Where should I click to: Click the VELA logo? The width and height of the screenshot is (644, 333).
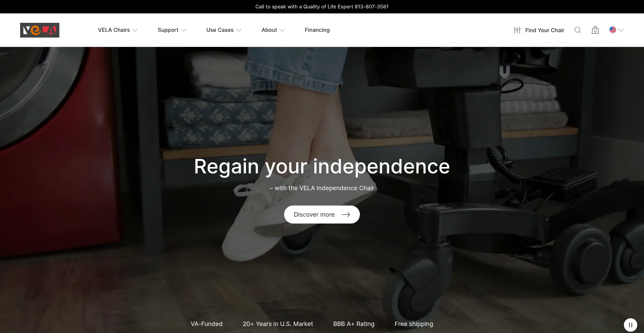pyautogui.click(x=40, y=30)
